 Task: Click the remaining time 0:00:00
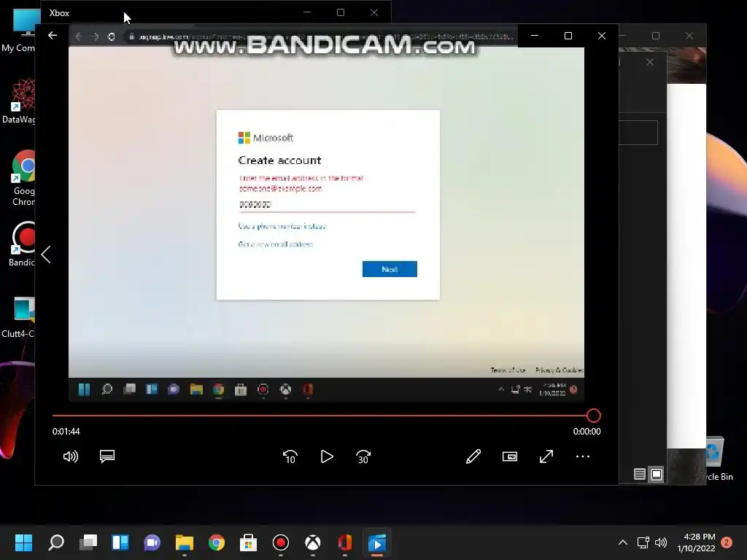tap(587, 432)
